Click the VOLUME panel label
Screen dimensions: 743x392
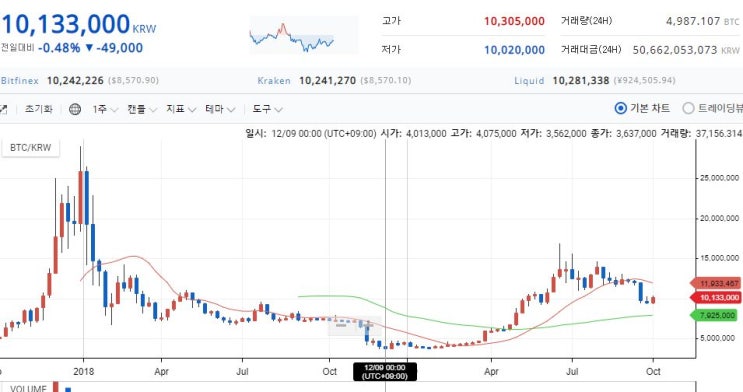coord(28,388)
